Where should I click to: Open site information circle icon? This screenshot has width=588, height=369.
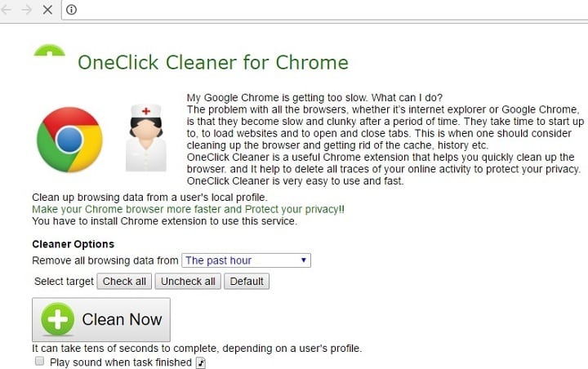click(71, 10)
